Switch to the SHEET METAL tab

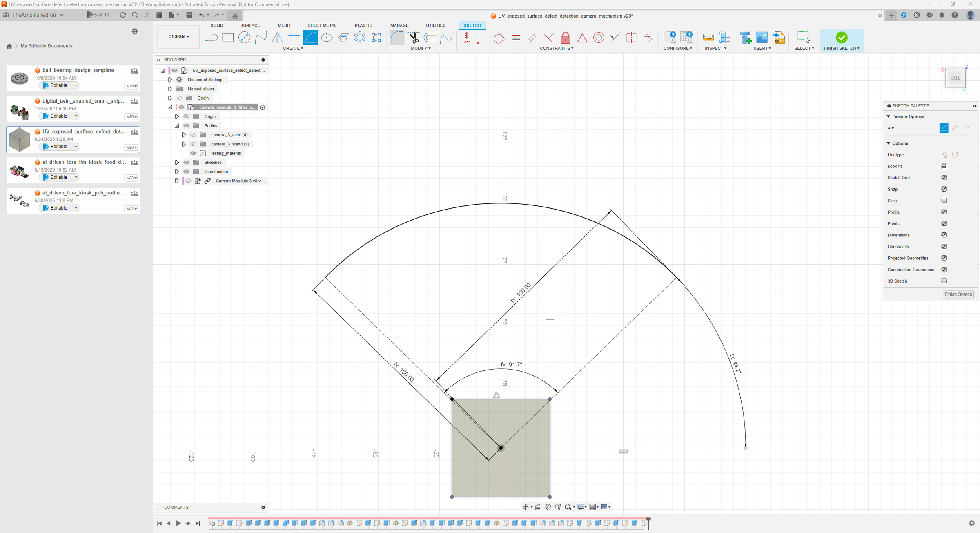point(322,25)
